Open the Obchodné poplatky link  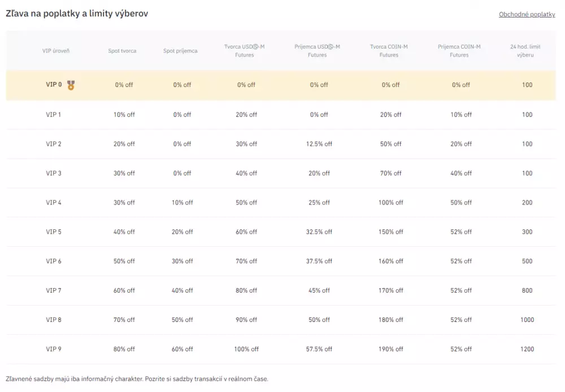(x=526, y=14)
